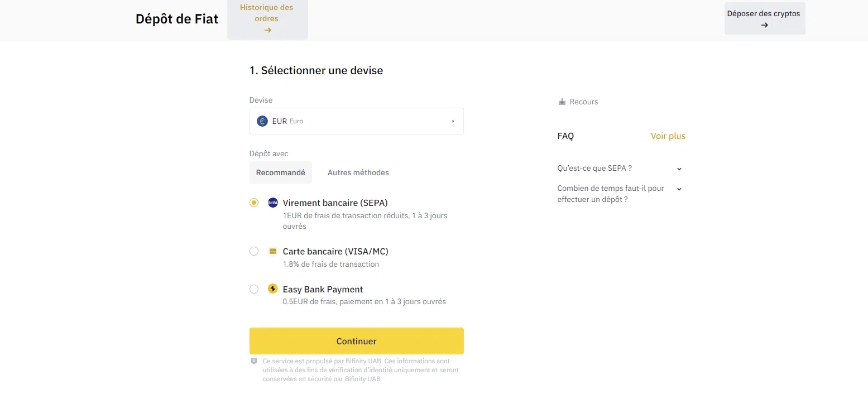This screenshot has width=868, height=394.
Task: Select Virement bancaire (SEPA) radio button
Action: pyautogui.click(x=254, y=203)
